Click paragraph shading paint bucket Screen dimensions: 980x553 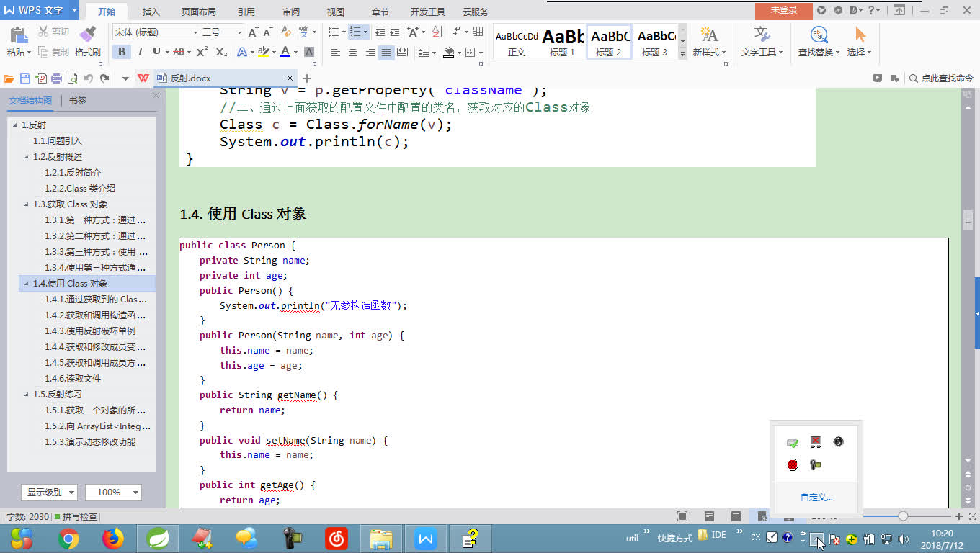click(x=449, y=53)
